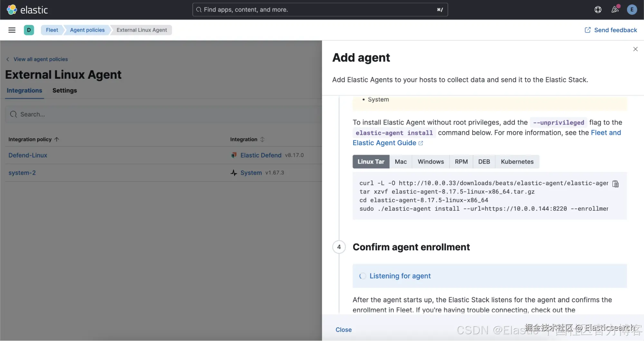Viewport: 644px width, 341px height.
Task: Click version v8.17.0 beside Elastic Defend
Action: [x=294, y=155]
